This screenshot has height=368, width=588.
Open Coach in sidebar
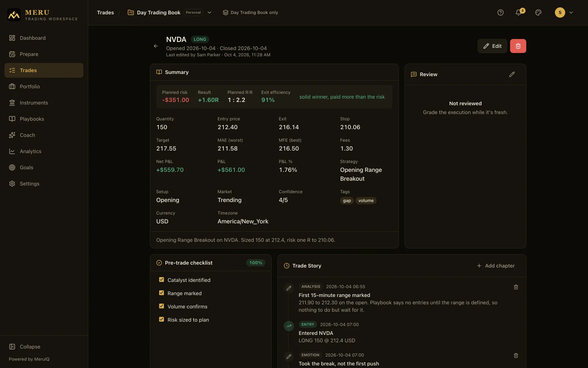tap(44, 135)
